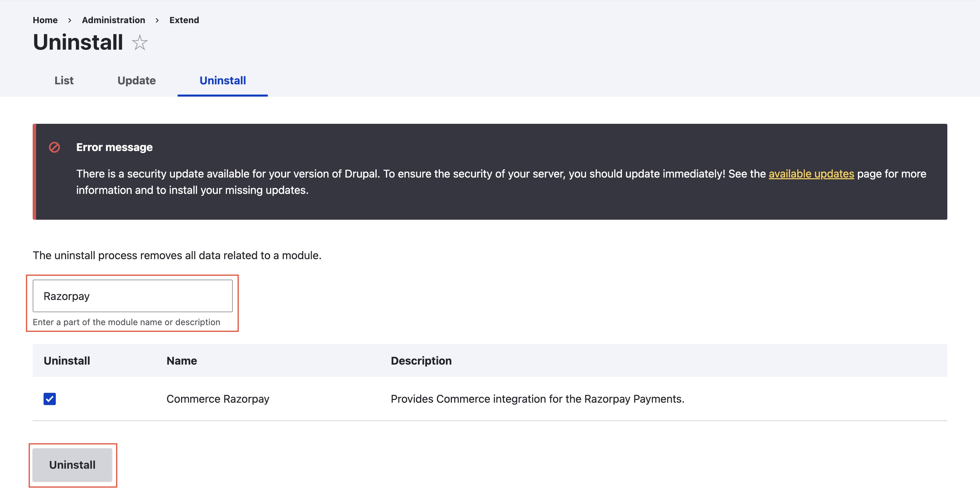Switch to the Update tab
The height and width of the screenshot is (502, 980).
click(x=136, y=81)
